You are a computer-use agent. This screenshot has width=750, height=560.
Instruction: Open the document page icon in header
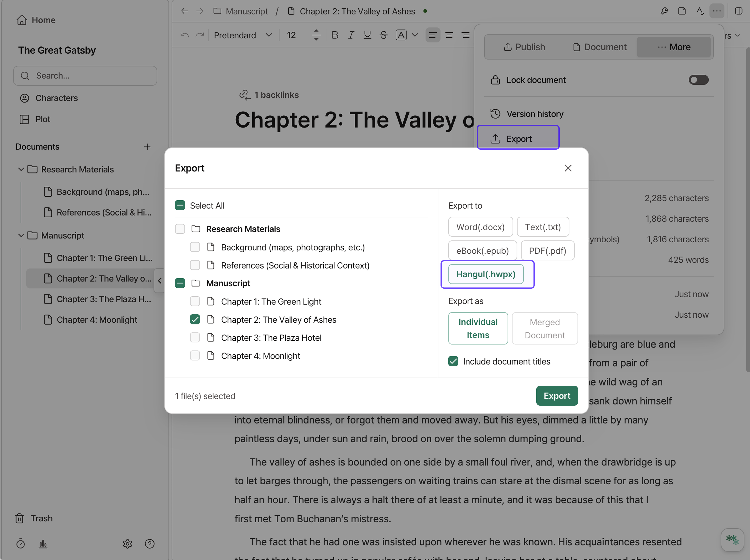pyautogui.click(x=682, y=11)
